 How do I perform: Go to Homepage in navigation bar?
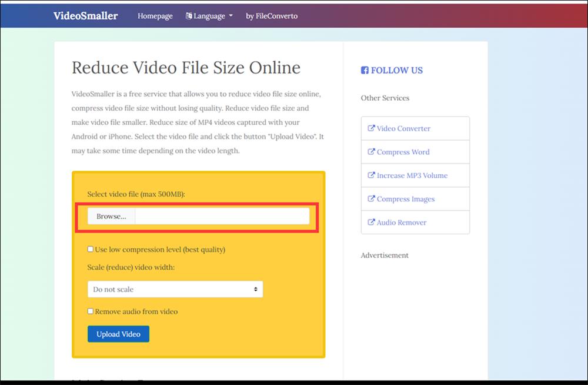point(155,16)
